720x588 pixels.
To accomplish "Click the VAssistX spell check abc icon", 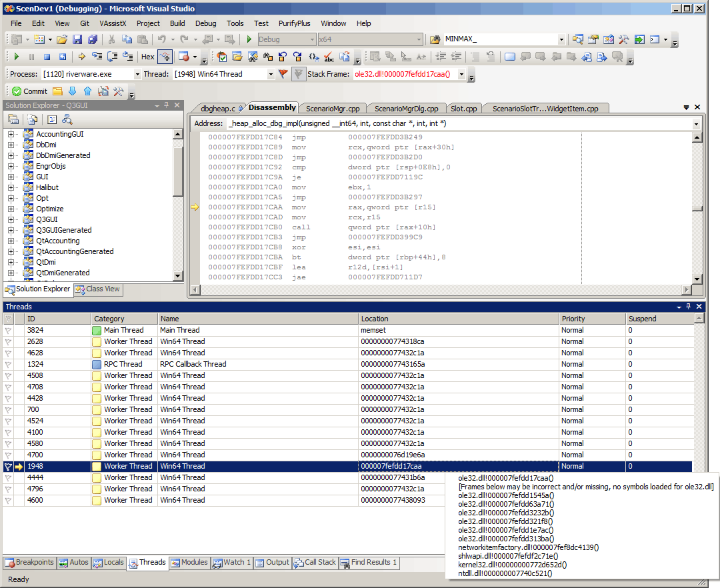I will (x=329, y=57).
